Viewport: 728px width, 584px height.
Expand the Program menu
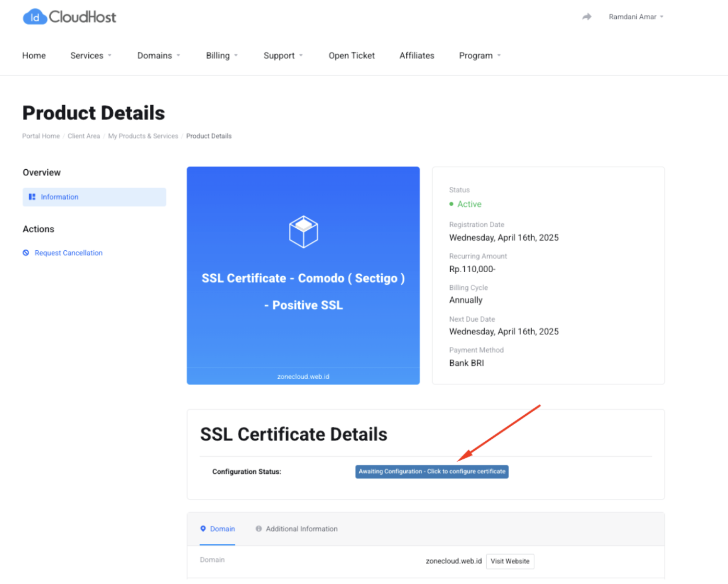point(480,55)
